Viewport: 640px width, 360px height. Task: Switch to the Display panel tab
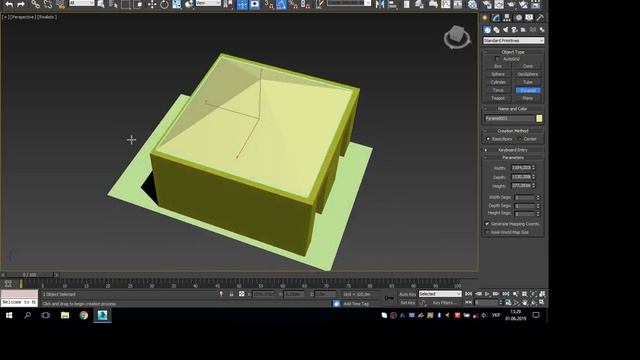529,18
